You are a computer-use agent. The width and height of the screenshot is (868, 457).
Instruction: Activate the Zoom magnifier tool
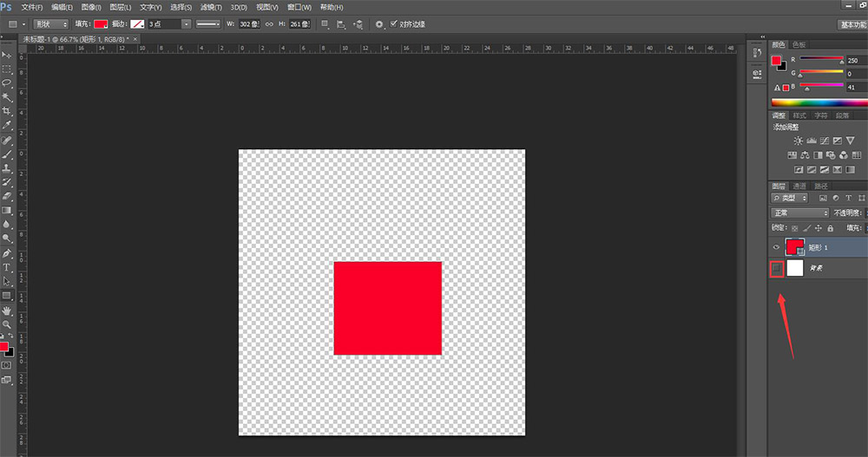pyautogui.click(x=7, y=323)
